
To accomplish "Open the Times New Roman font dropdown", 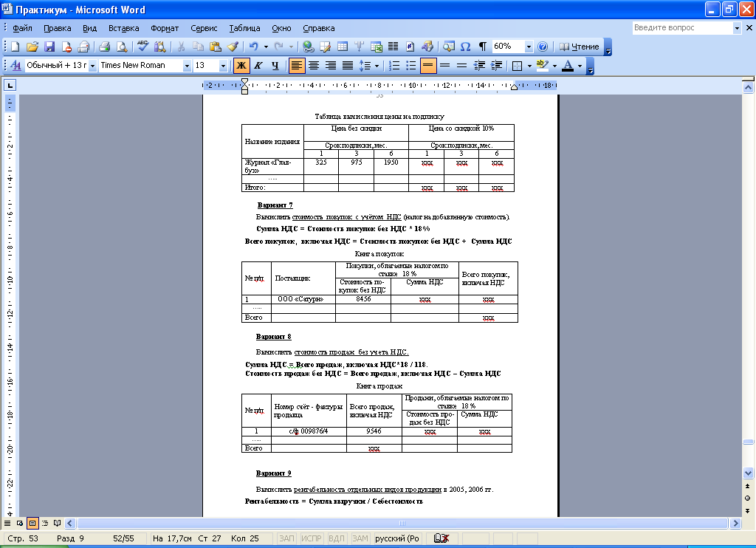I will 187,66.
